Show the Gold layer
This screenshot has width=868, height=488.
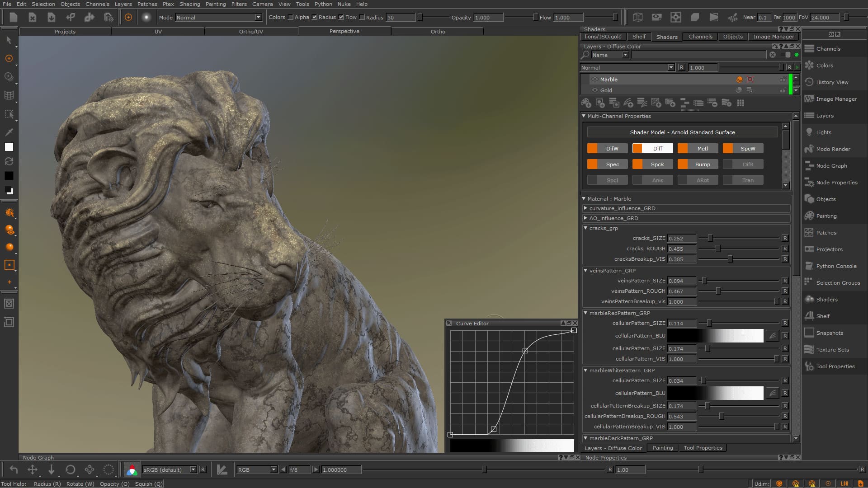pyautogui.click(x=595, y=90)
